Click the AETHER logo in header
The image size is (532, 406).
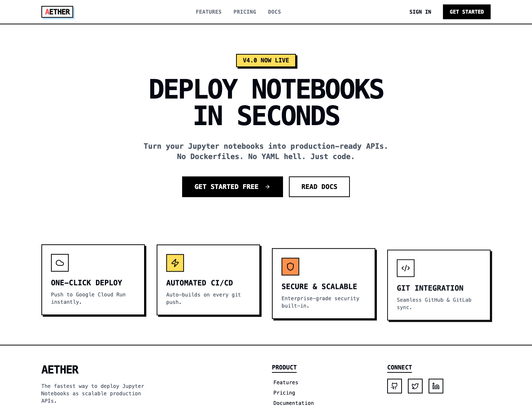tap(57, 12)
